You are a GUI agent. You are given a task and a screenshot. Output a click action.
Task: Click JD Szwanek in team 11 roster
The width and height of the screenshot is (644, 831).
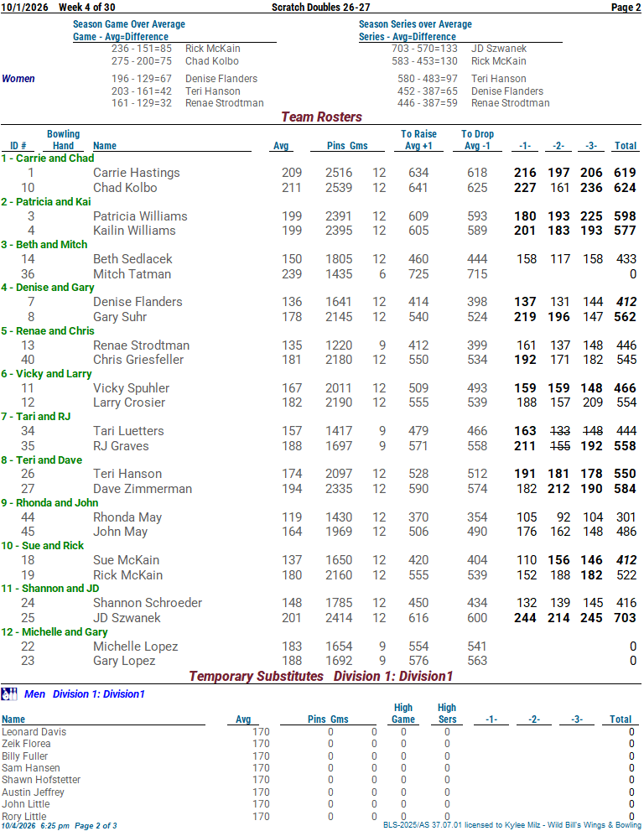127,618
